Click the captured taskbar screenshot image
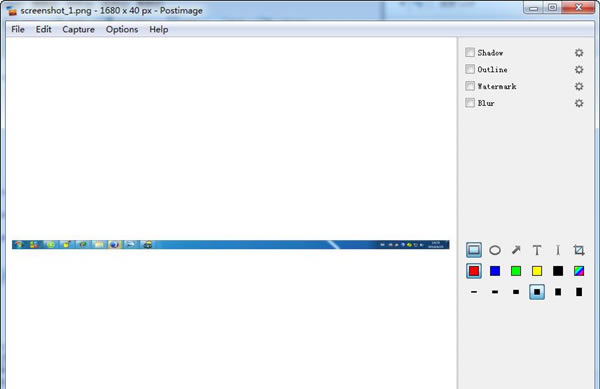 (230, 244)
